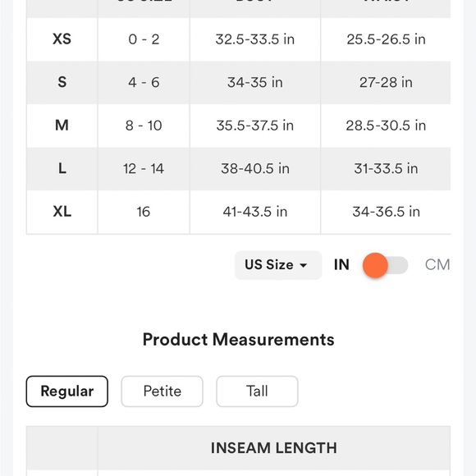The width and height of the screenshot is (476, 476).
Task: Click the Product Measurements heading
Action: click(x=238, y=340)
